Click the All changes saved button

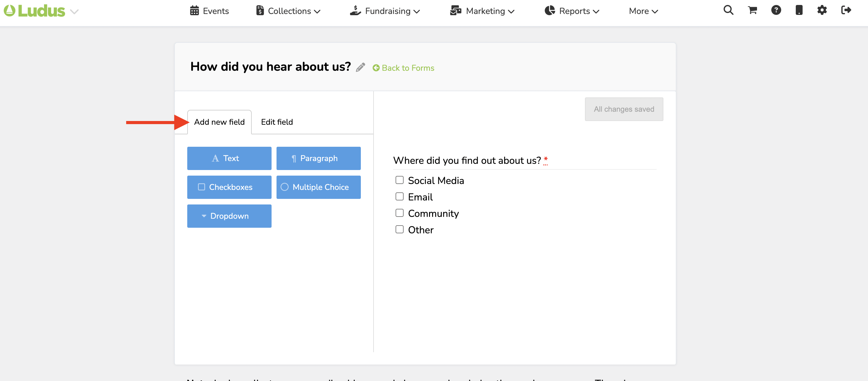point(624,109)
